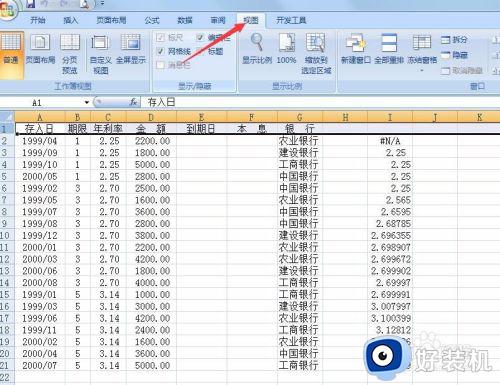Click Freeze Panes (冻结窗格) icon
The height and width of the screenshot is (385, 500).
[x=422, y=43]
